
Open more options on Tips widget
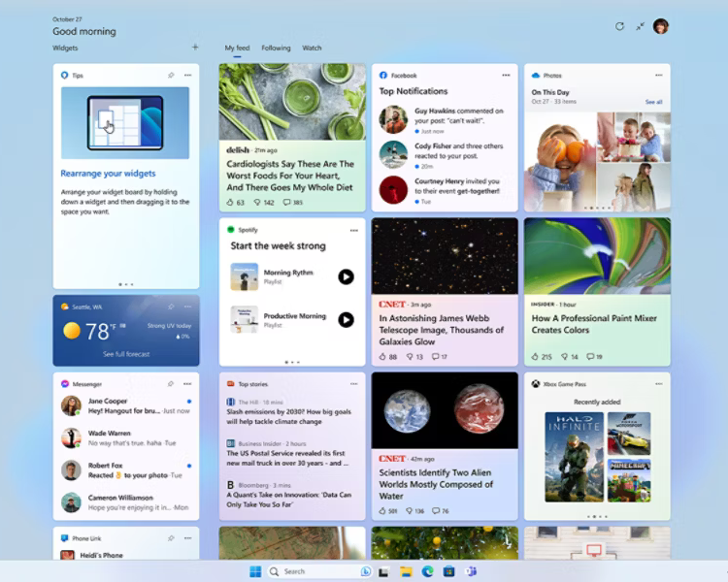point(187,76)
